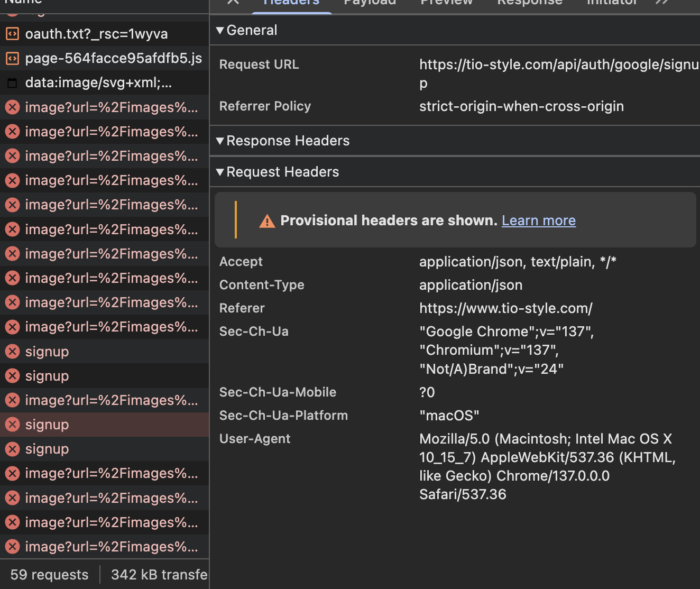700x589 pixels.
Task: Click the User-Agent Mozilla/5.0 value
Action: (547, 466)
